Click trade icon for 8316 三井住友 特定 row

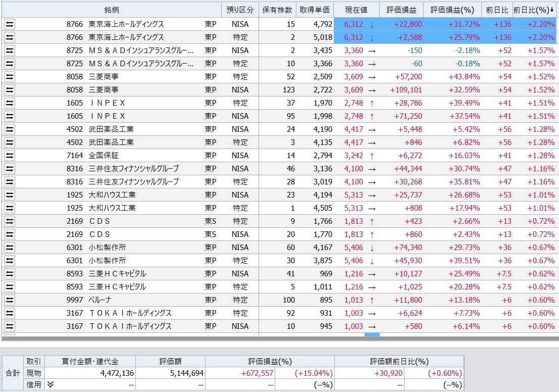coord(10,182)
